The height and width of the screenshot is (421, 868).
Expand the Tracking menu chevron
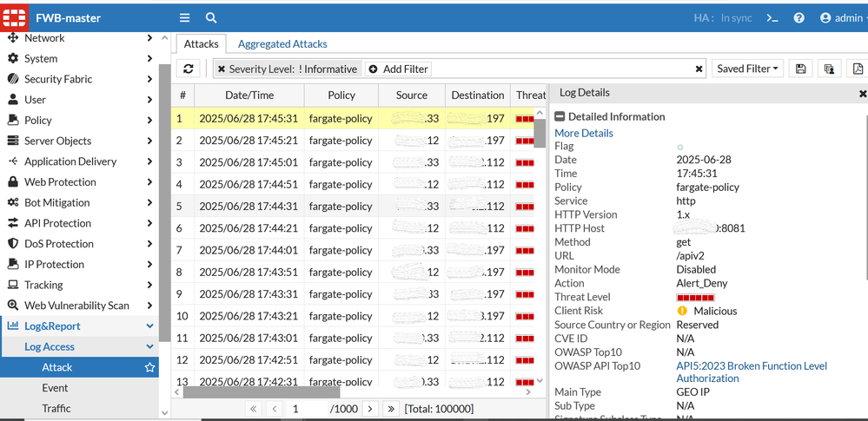point(149,285)
